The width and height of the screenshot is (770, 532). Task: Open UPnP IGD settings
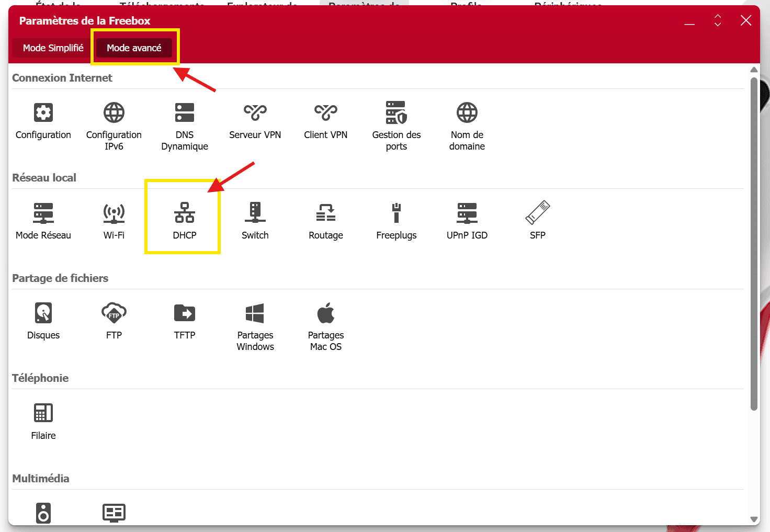tap(467, 212)
